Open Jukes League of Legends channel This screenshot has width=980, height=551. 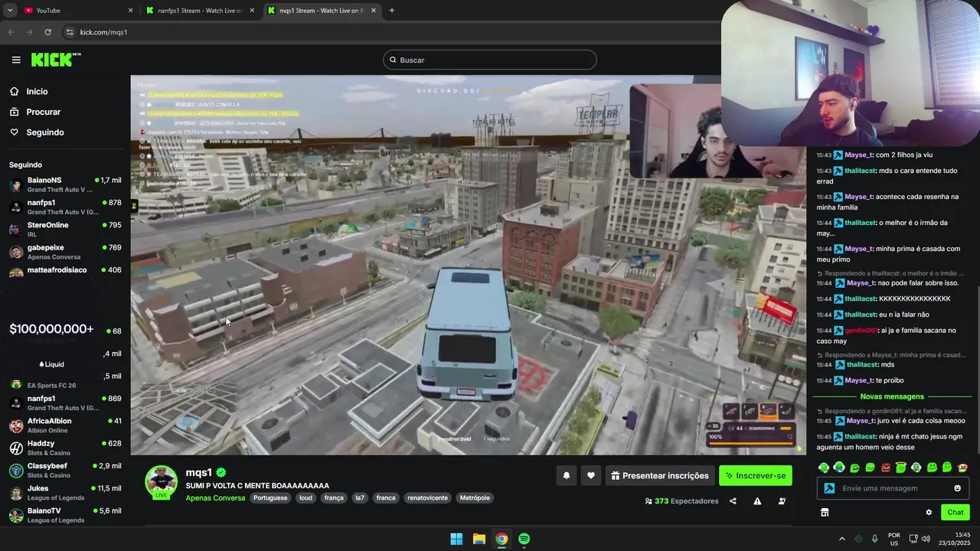[65, 493]
